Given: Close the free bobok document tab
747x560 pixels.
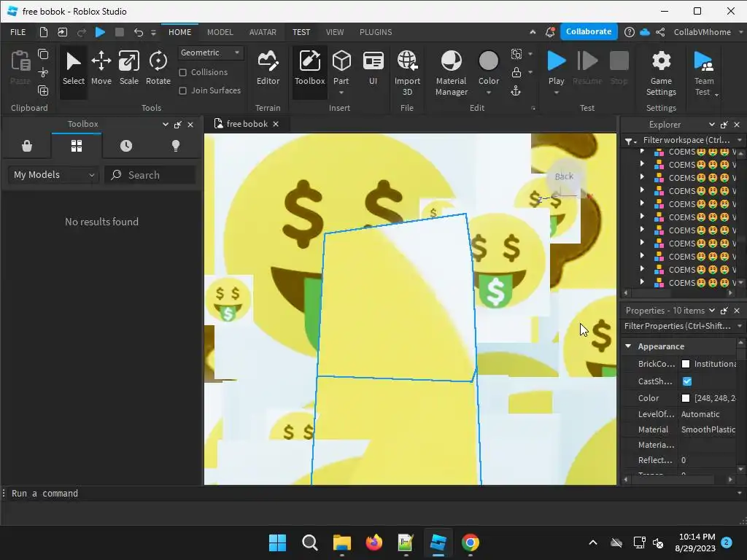Looking at the screenshot, I should point(275,124).
